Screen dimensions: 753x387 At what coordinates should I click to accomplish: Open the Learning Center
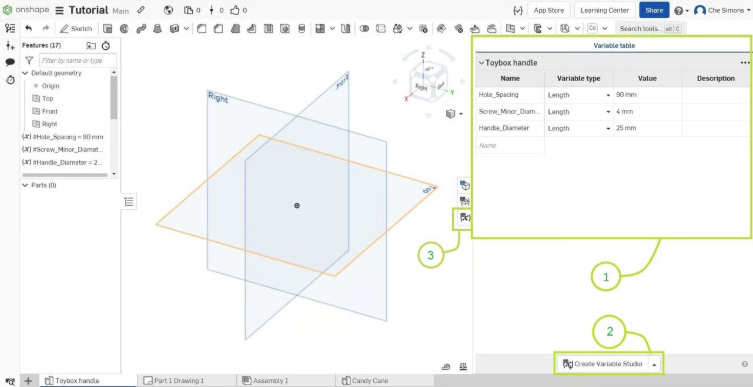tap(605, 10)
